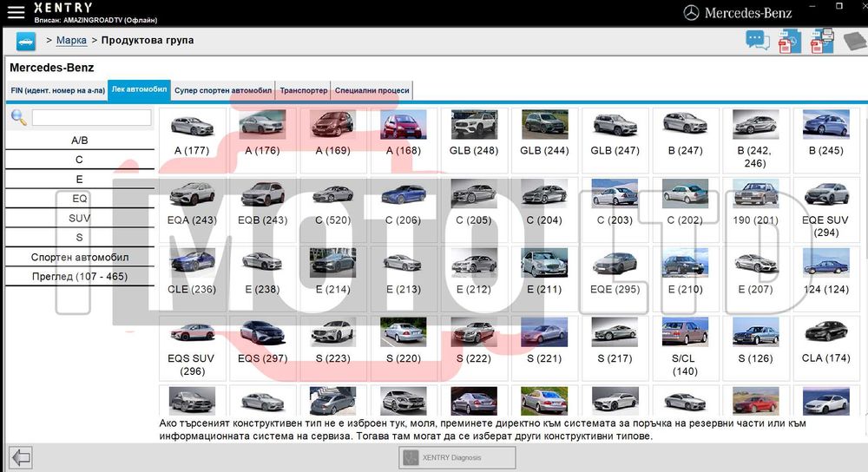Viewport: 868px width, 472px height.
Task: Select the A (176) model thumbnail
Action: pyautogui.click(x=262, y=141)
